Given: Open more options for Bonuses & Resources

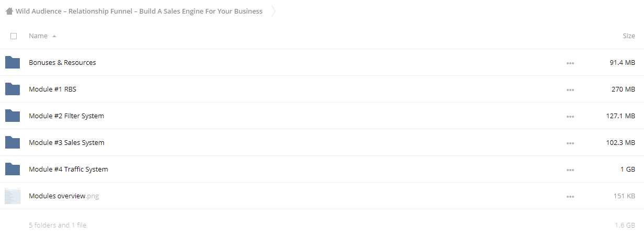Looking at the screenshot, I should click(x=570, y=63).
